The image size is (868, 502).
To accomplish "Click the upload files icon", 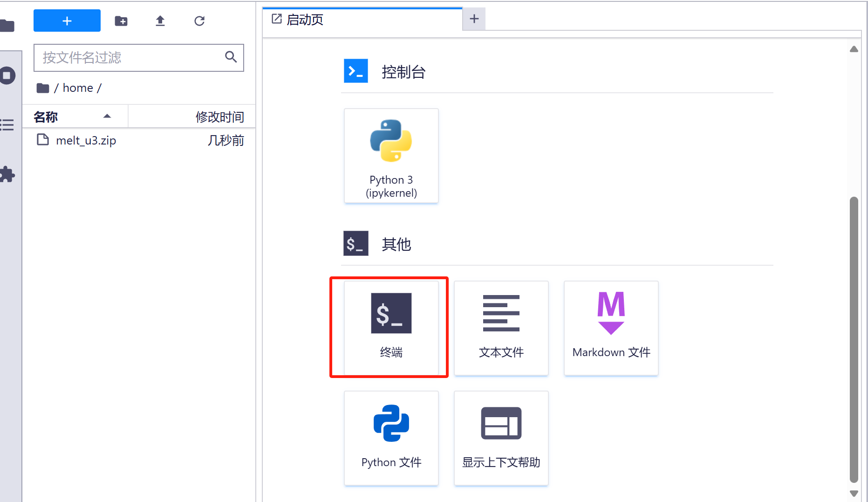I will 160,21.
